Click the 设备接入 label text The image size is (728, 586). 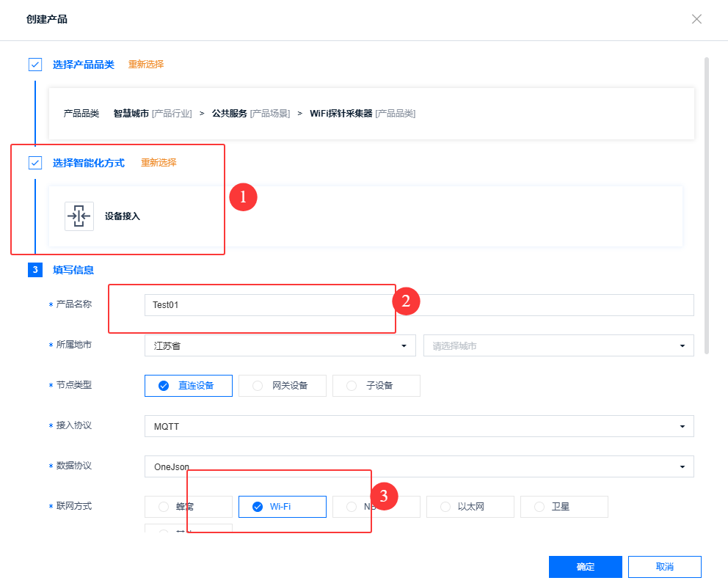(122, 216)
